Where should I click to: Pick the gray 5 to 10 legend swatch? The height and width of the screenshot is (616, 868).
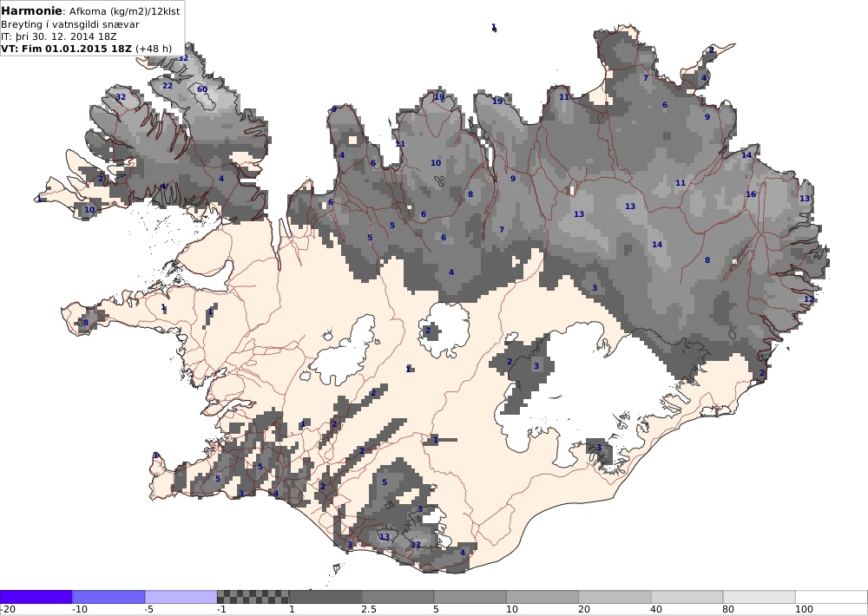tap(470, 597)
